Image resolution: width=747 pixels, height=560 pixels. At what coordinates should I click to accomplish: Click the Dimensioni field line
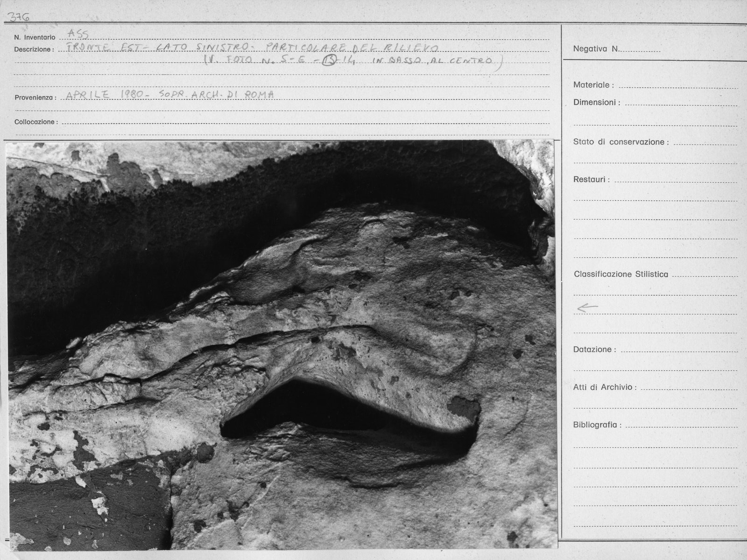681,103
